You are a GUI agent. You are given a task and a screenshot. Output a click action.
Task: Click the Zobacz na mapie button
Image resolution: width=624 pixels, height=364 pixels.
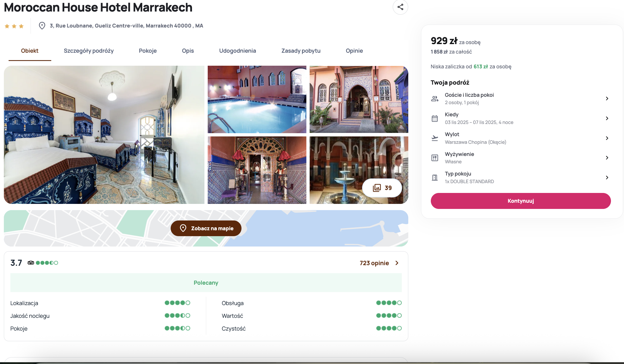tap(206, 228)
